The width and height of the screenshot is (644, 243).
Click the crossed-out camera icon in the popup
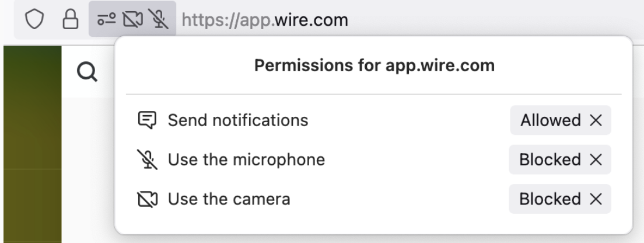click(147, 199)
